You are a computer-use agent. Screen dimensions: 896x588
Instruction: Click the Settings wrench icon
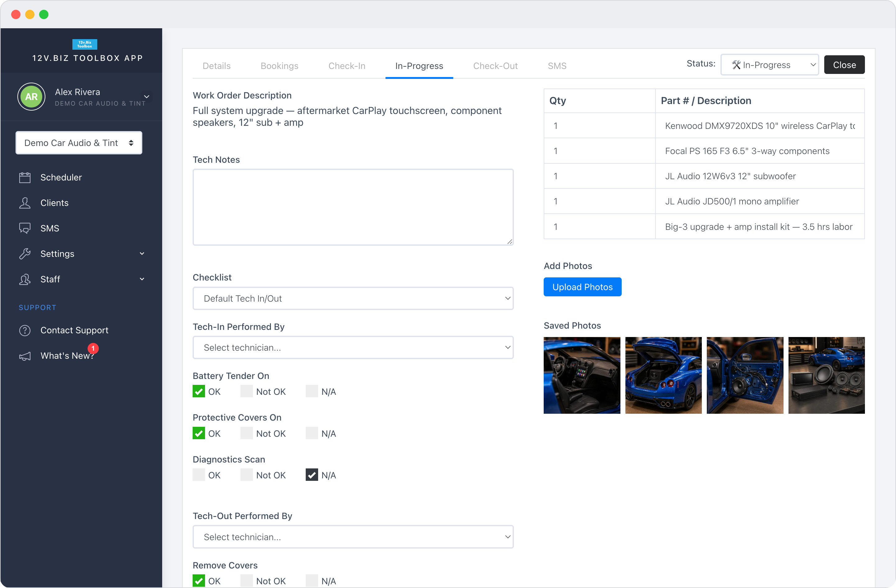pos(25,254)
